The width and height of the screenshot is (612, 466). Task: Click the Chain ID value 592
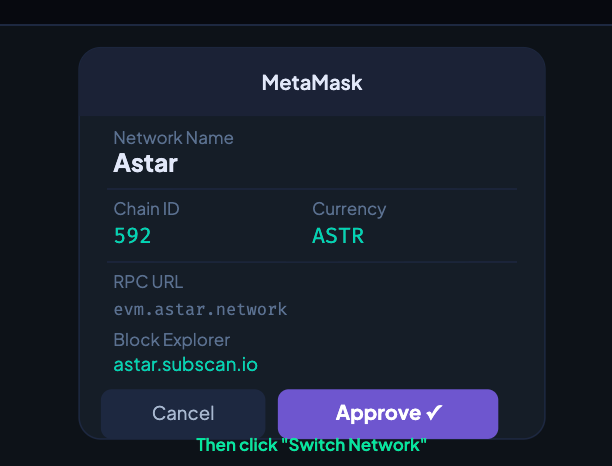pyautogui.click(x=132, y=237)
